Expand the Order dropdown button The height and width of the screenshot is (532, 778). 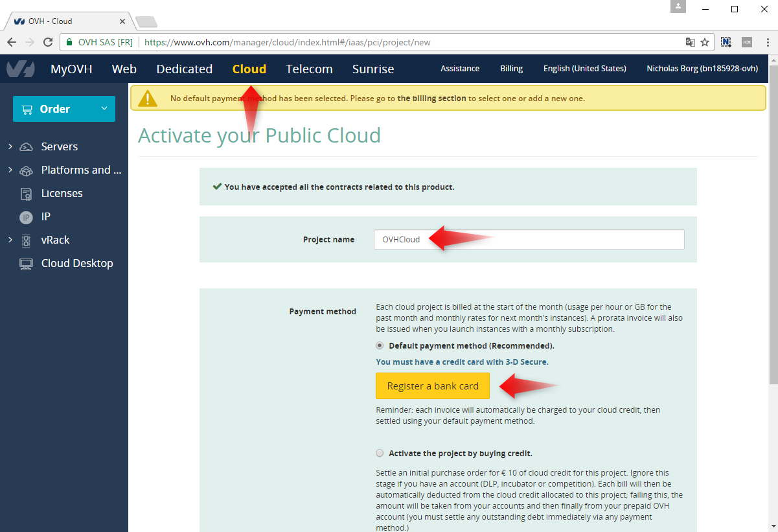point(64,109)
